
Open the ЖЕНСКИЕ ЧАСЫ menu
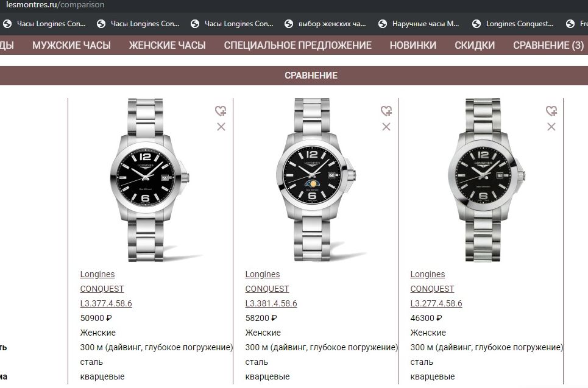pyautogui.click(x=167, y=45)
